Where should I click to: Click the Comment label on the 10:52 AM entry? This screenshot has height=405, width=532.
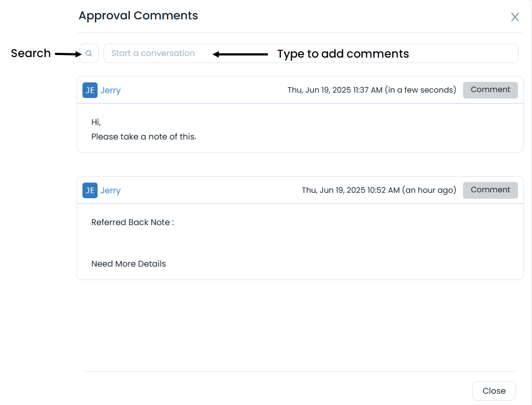(x=490, y=190)
